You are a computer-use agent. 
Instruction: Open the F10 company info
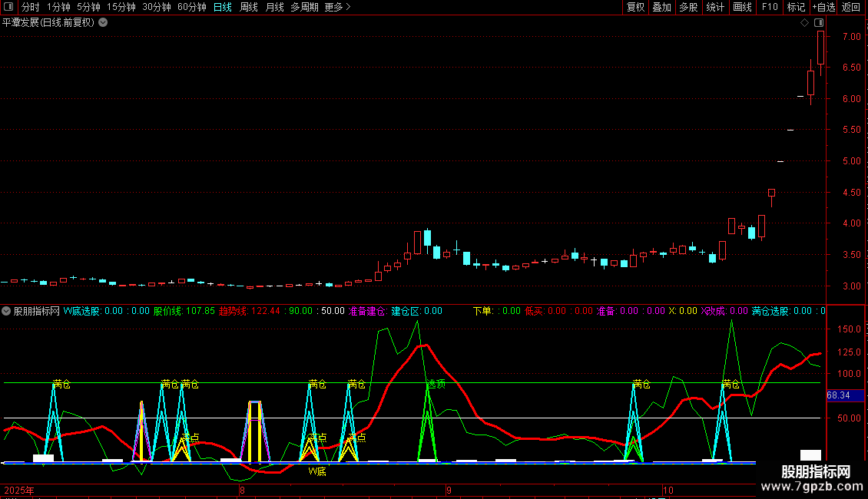tap(769, 7)
